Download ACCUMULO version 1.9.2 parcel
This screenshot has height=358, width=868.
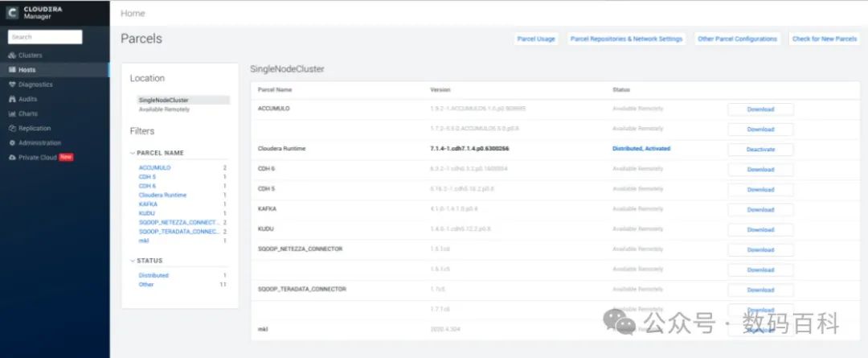click(760, 109)
